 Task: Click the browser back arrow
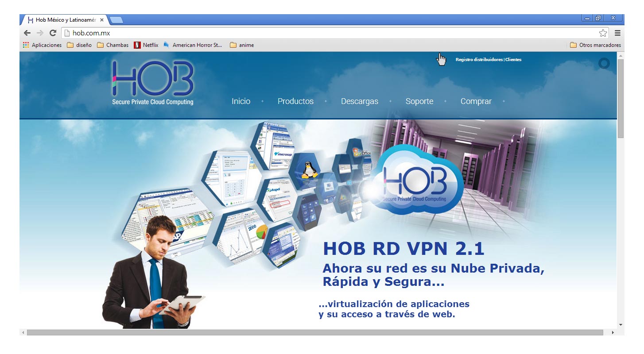27,33
